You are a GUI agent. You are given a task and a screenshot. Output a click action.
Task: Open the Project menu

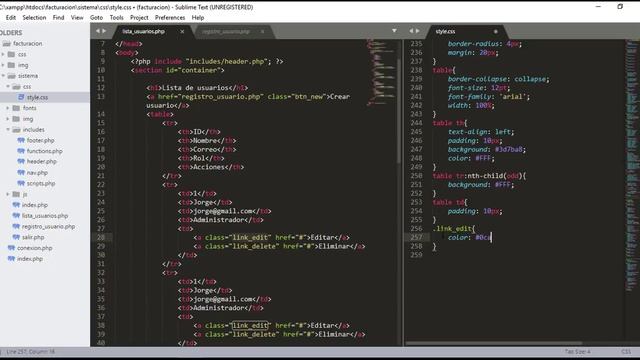[139, 18]
